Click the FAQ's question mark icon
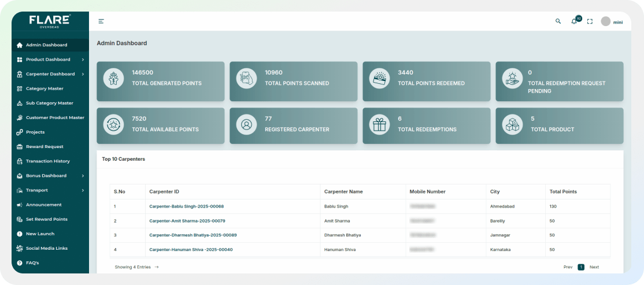Image resolution: width=644 pixels, height=285 pixels. (19, 263)
